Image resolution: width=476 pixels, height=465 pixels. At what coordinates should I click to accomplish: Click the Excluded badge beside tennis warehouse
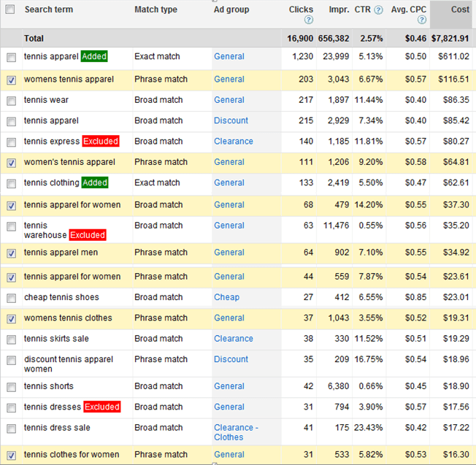tap(88, 235)
